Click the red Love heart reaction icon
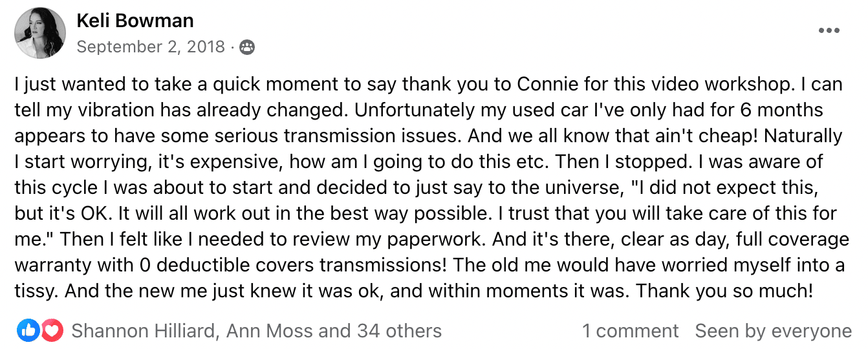The image size is (868, 349). click(x=52, y=332)
